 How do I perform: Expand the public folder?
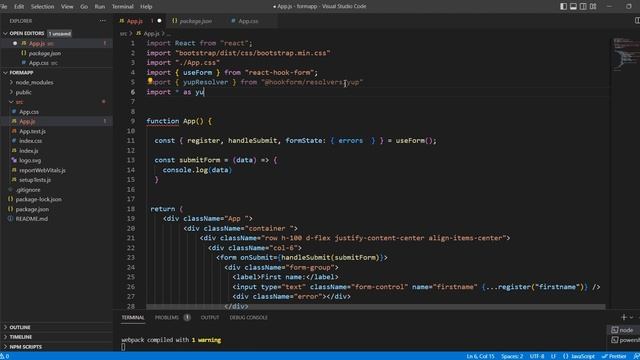pyautogui.click(x=23, y=92)
